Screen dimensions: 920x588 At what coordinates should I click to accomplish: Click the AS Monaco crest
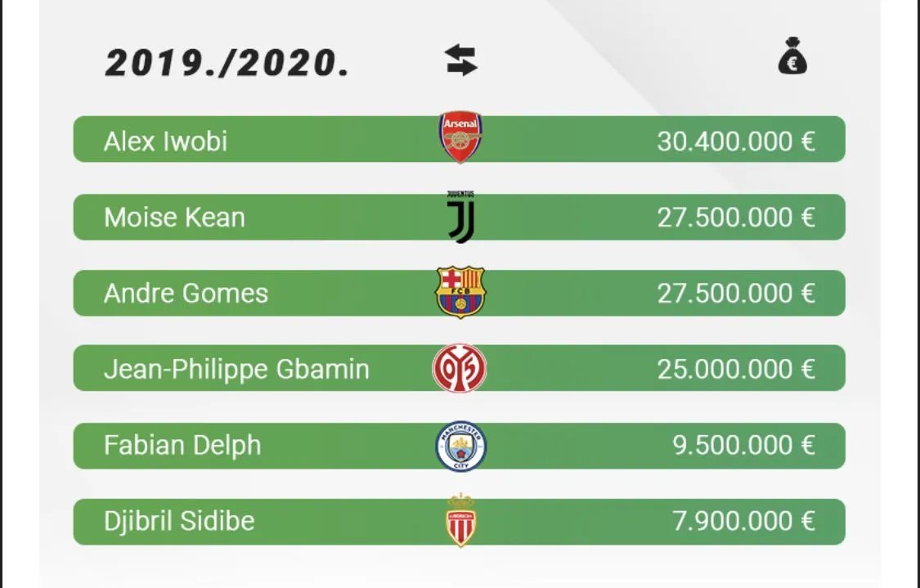[460, 521]
